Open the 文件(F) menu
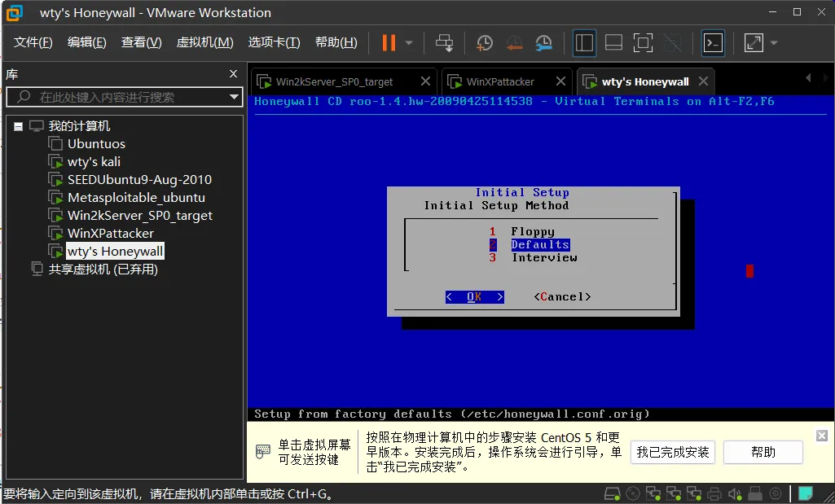 (x=33, y=42)
